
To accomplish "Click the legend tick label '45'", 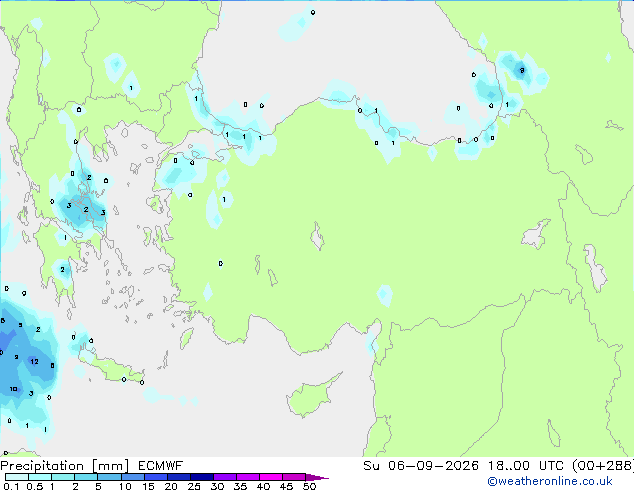I will pos(286,486).
